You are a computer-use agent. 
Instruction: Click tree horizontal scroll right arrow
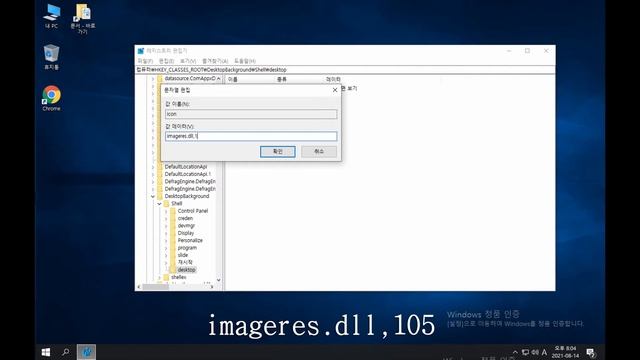(212, 287)
